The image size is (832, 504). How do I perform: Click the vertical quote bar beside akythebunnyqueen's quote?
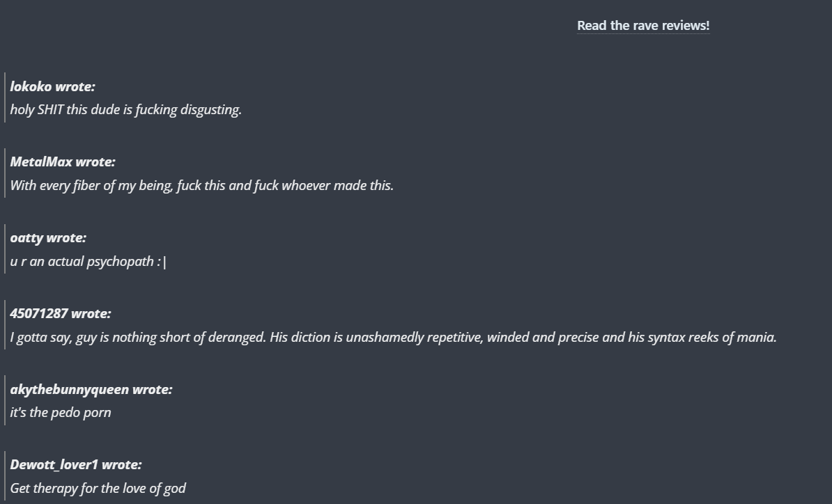[x=5, y=401]
